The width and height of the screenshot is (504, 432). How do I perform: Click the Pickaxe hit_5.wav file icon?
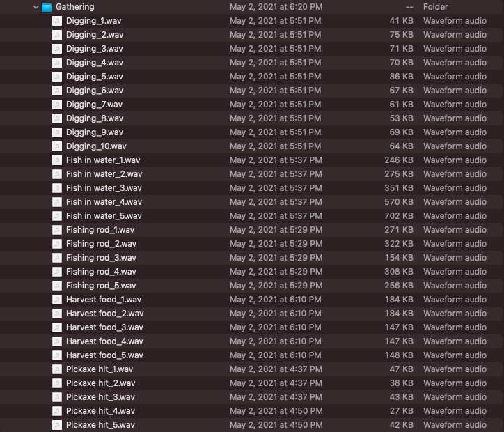point(57,425)
